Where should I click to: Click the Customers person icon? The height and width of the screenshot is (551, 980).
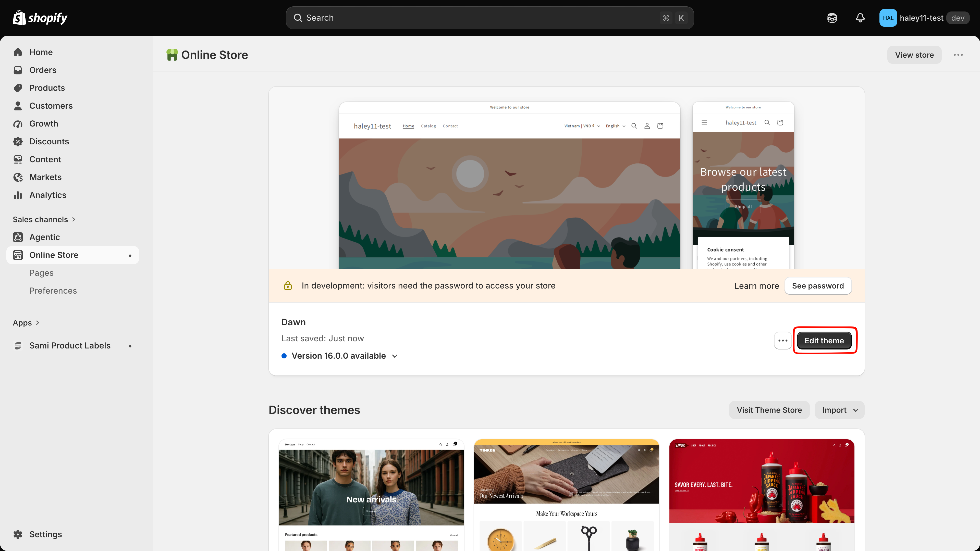[x=18, y=106]
